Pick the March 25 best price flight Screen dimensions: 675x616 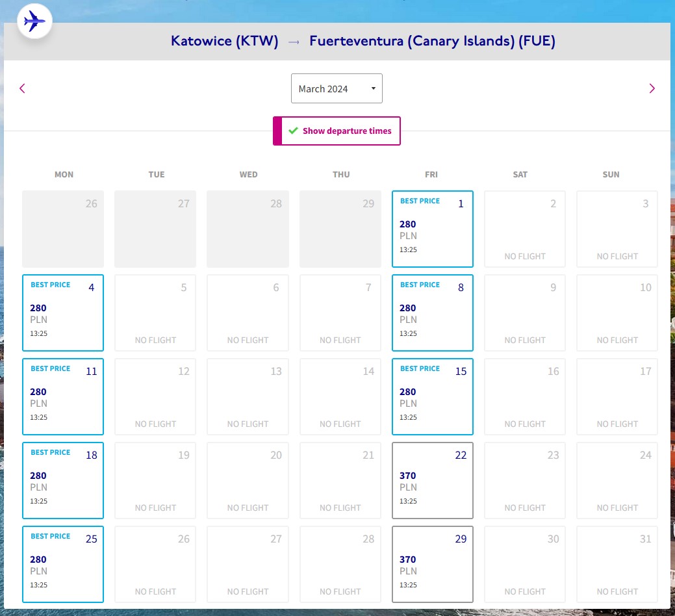pyautogui.click(x=63, y=565)
